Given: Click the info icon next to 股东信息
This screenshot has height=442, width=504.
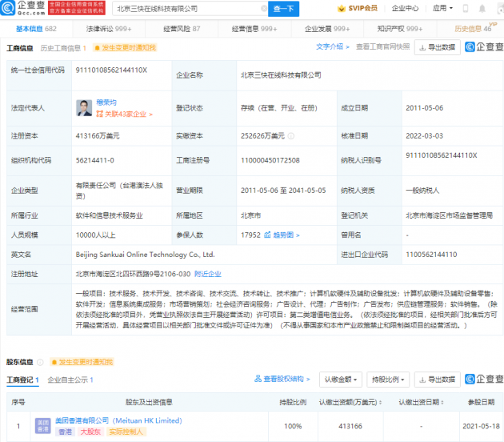Looking at the screenshot, I should click(40, 362).
